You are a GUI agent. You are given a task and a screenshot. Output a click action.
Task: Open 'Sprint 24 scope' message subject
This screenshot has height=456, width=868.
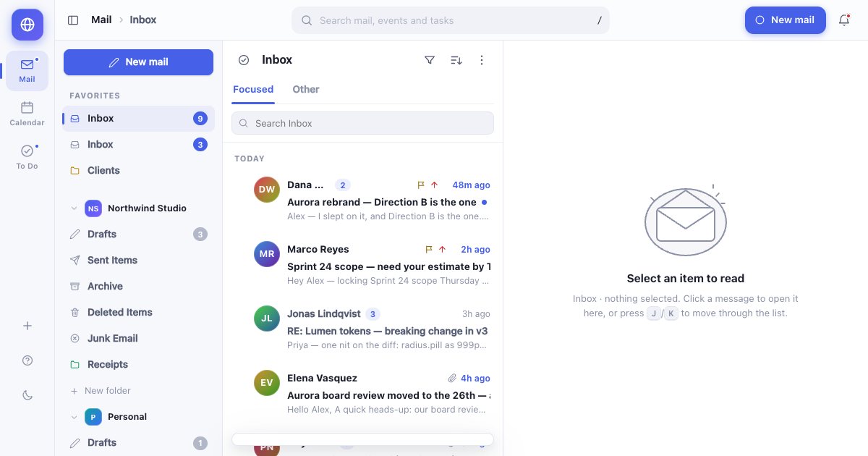pos(389,267)
